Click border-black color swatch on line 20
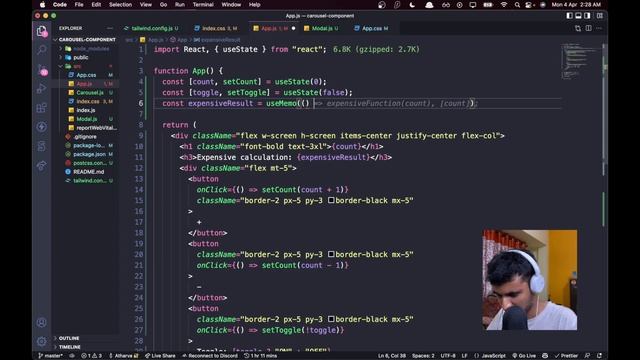This screenshot has width=640, height=360. (331, 254)
